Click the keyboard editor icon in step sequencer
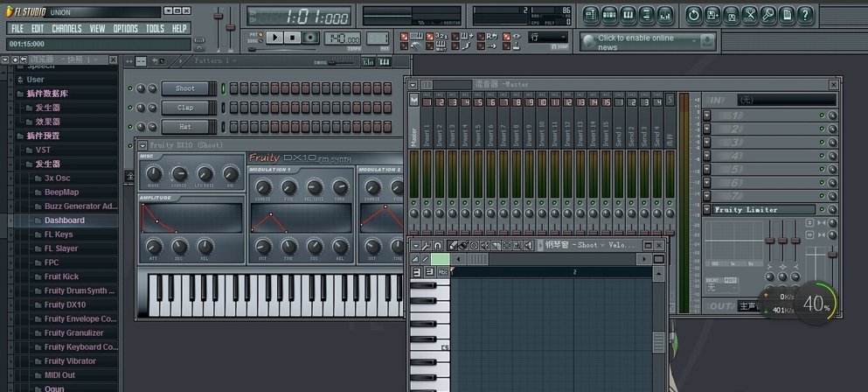The width and height of the screenshot is (868, 392). (x=385, y=62)
